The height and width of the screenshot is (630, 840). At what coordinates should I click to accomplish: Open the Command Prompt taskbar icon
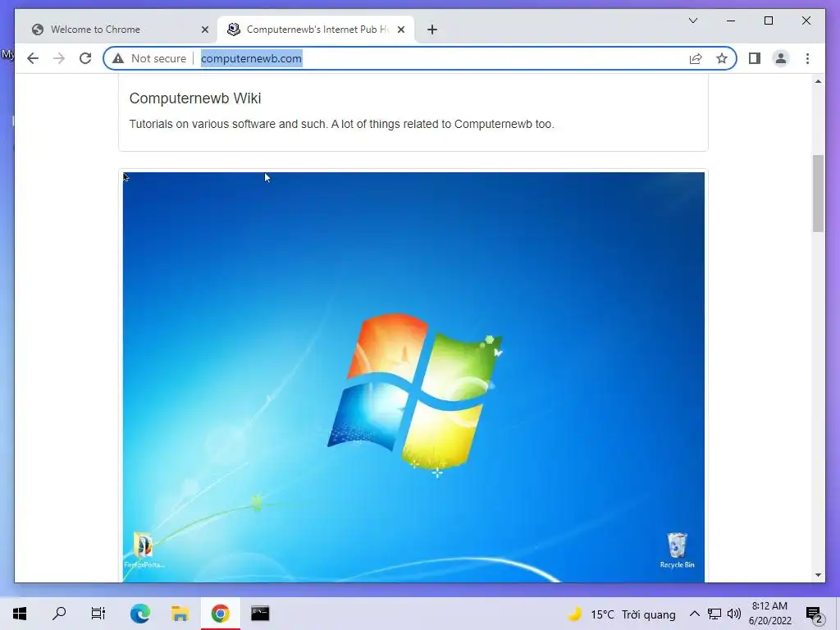(x=260, y=614)
